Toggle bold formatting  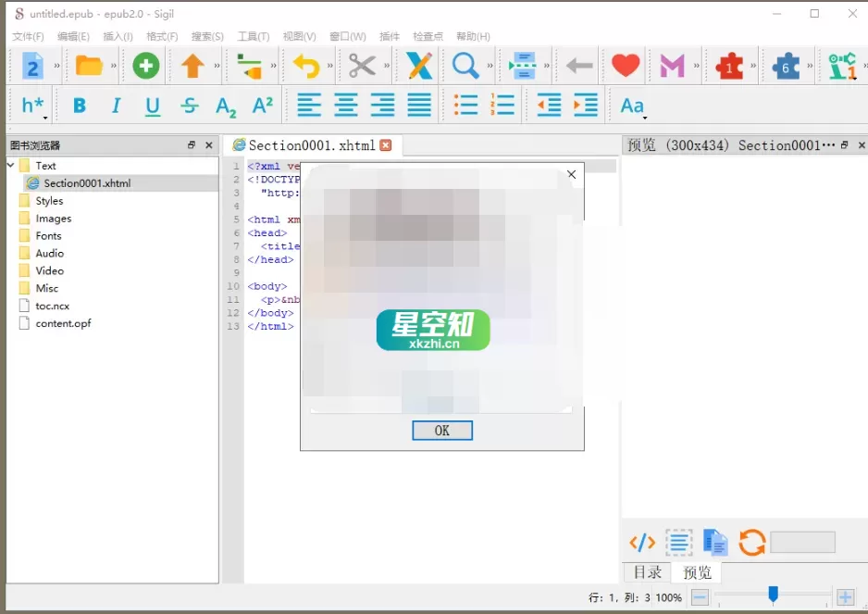[x=79, y=106]
